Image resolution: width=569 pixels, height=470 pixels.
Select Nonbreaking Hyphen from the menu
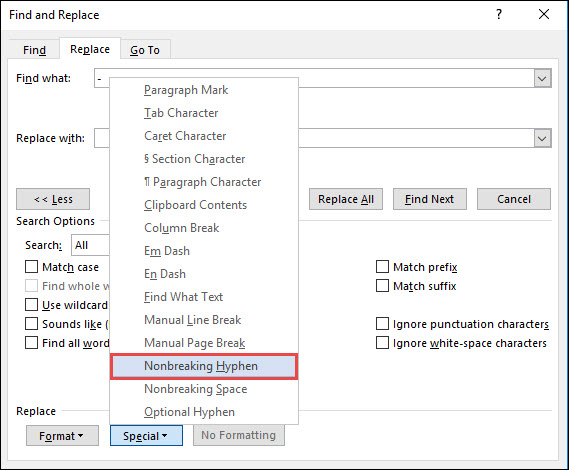(x=204, y=366)
